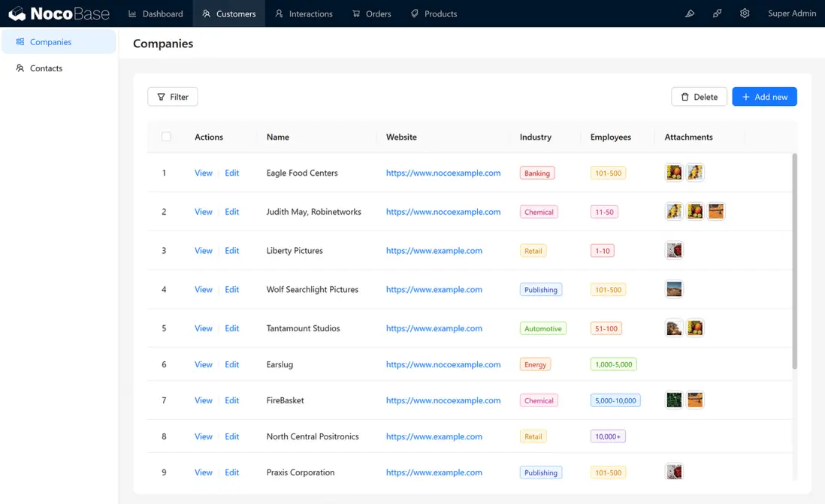Open the settings gear icon
The height and width of the screenshot is (504, 825).
pyautogui.click(x=745, y=14)
